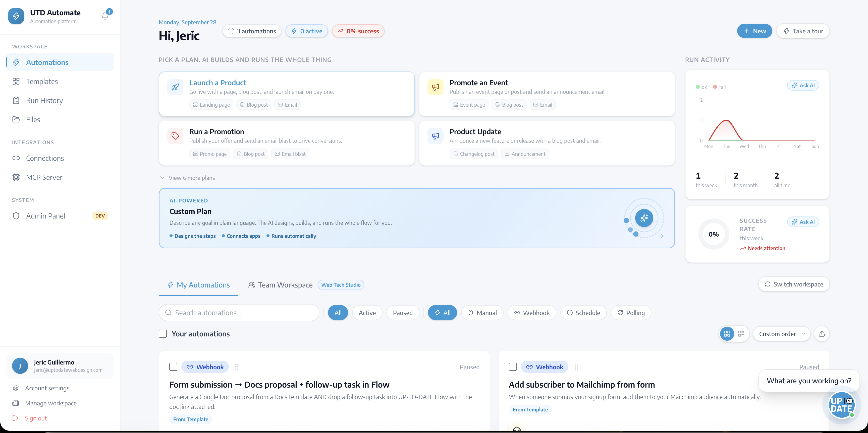The height and width of the screenshot is (433, 868).
Task: Click Switch workspace button
Action: pyautogui.click(x=794, y=284)
